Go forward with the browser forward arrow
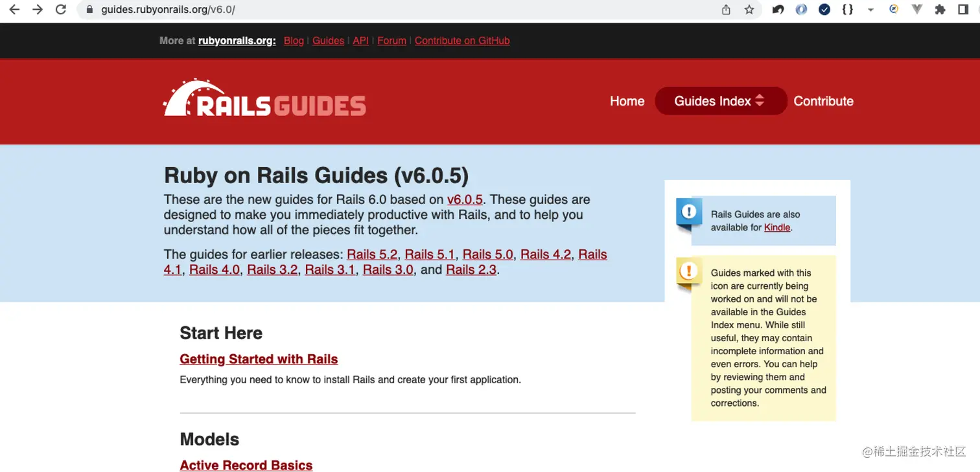Screen dimensions: 980x472 click(38, 10)
